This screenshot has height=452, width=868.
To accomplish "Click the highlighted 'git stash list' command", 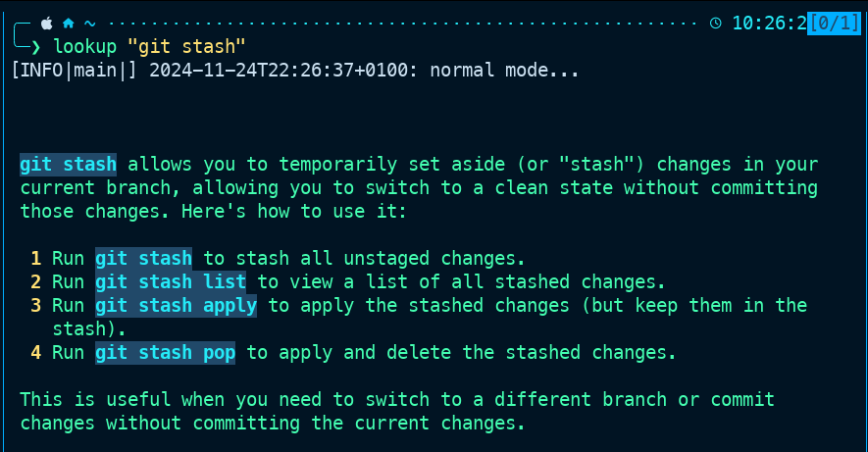I will (170, 281).
